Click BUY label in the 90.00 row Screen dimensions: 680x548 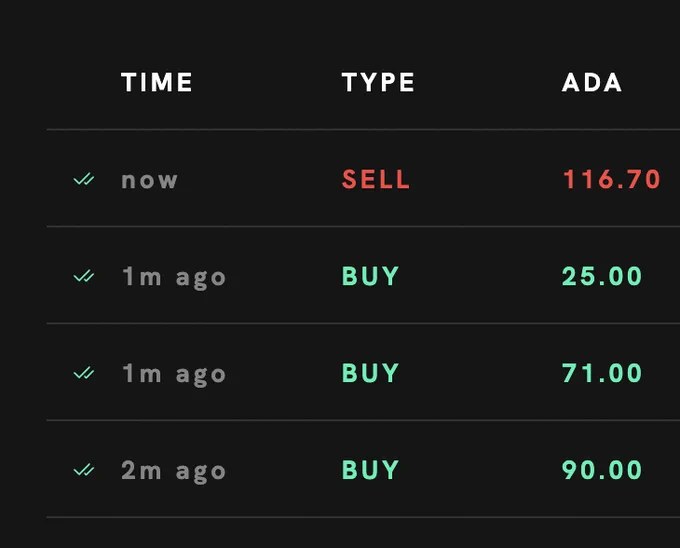coord(370,470)
